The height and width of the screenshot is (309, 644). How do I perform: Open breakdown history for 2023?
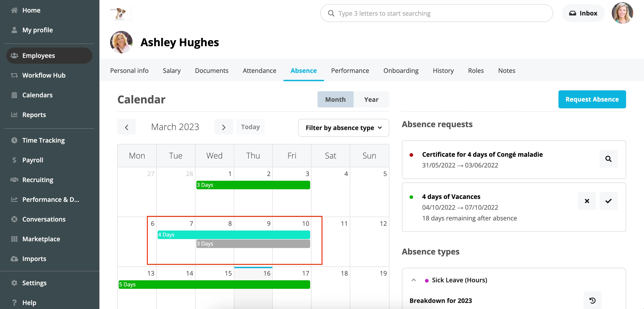[x=592, y=300]
